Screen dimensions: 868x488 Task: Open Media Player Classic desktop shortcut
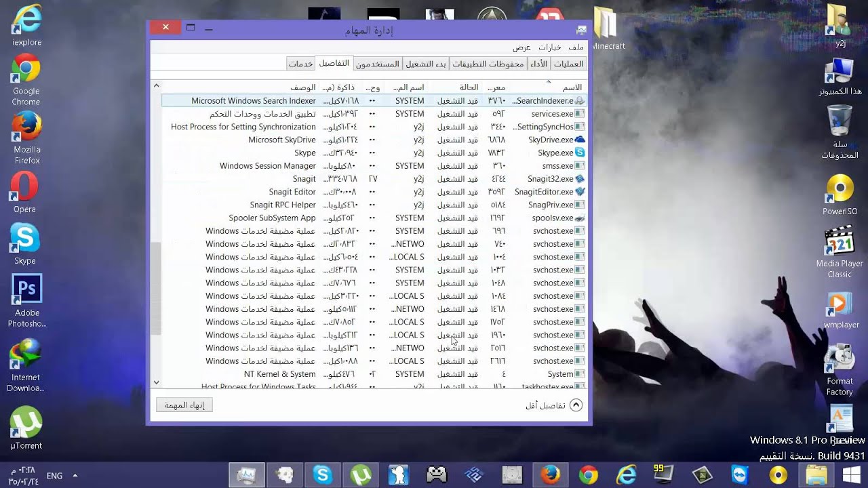coord(840,252)
